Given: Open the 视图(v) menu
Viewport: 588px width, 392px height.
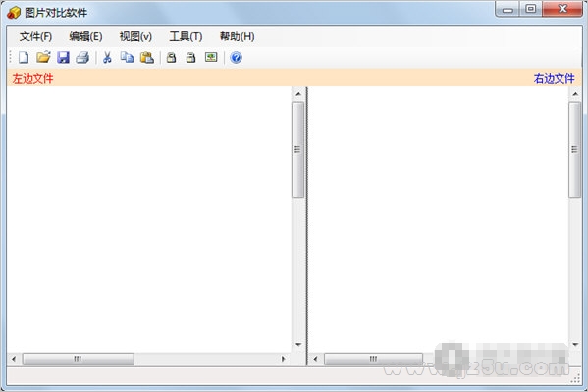Looking at the screenshot, I should tap(135, 36).
